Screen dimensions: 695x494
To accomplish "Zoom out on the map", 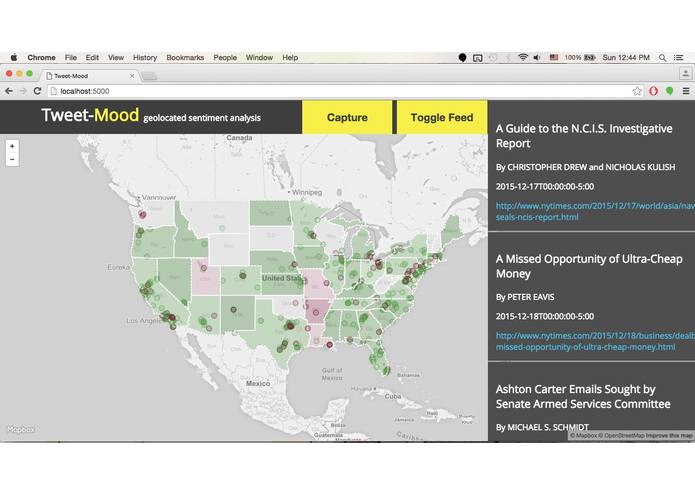I will [x=12, y=159].
